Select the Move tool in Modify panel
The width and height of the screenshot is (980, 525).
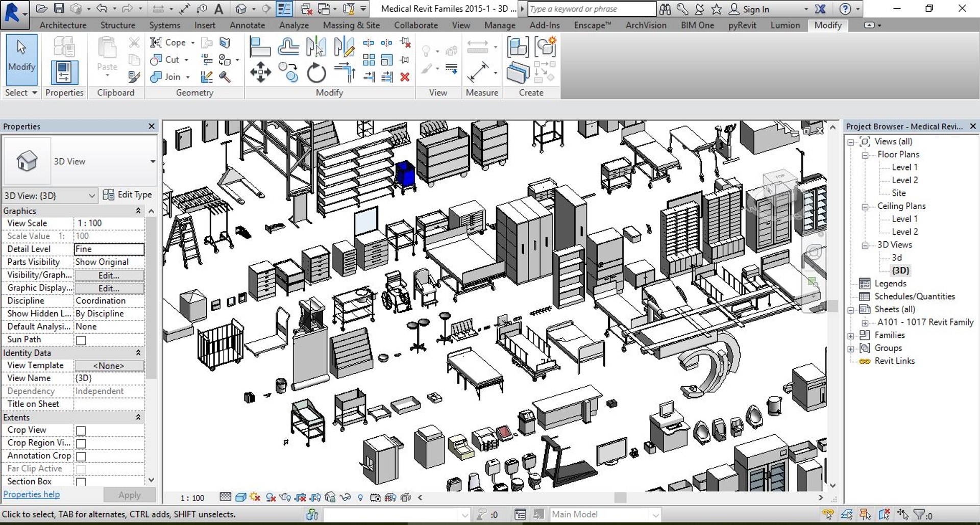[x=260, y=72]
